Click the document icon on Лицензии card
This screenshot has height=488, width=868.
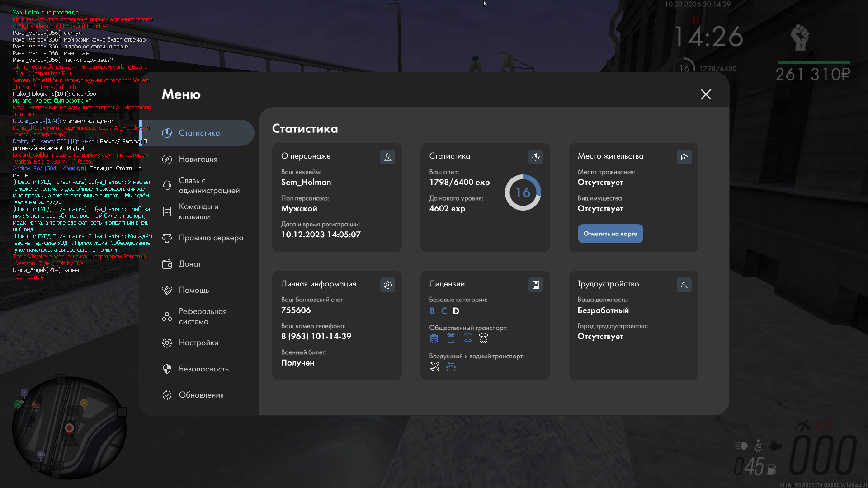tap(536, 285)
